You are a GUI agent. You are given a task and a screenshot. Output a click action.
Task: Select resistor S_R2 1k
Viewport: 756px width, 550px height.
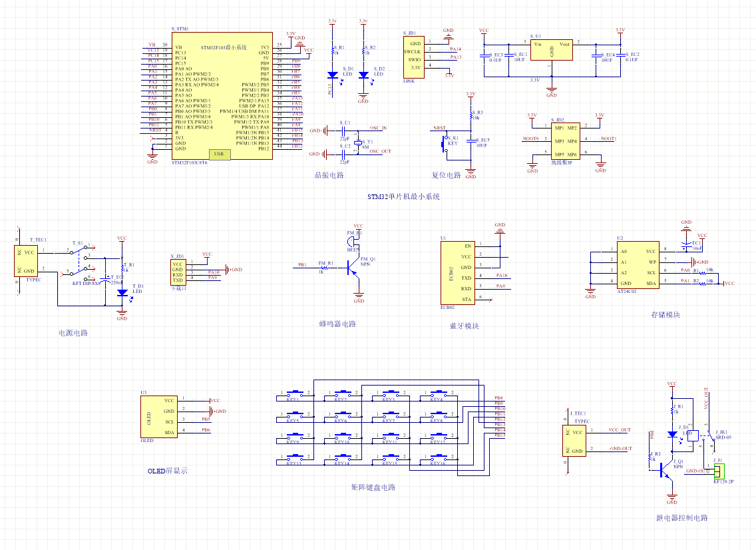tap(363, 50)
